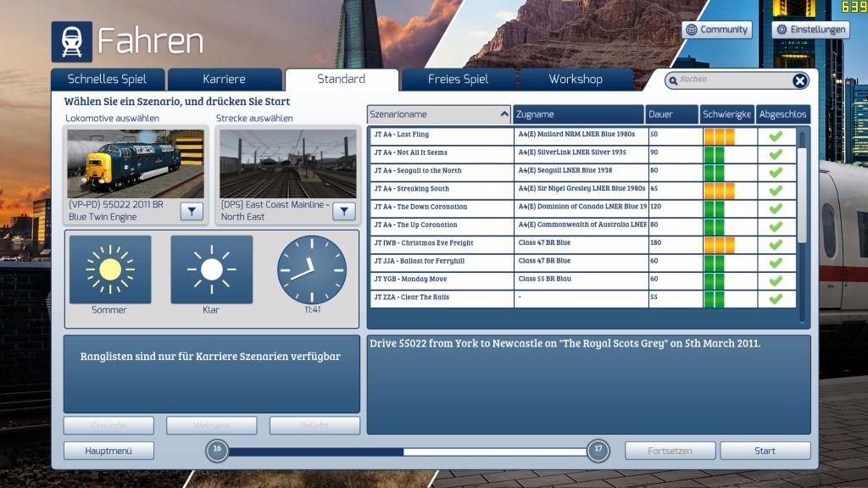This screenshot has width=868, height=488.
Task: Click the magnifier icon in search box
Action: (673, 80)
